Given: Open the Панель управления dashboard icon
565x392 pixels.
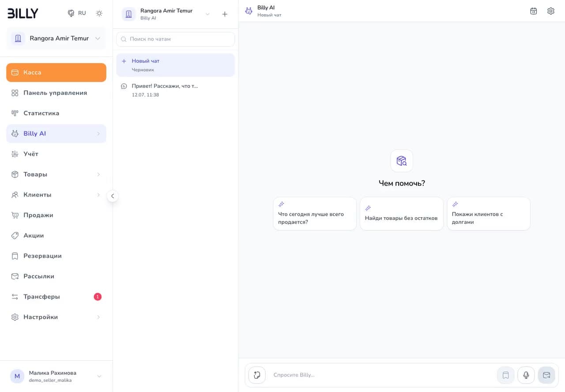Looking at the screenshot, I should click(x=15, y=93).
